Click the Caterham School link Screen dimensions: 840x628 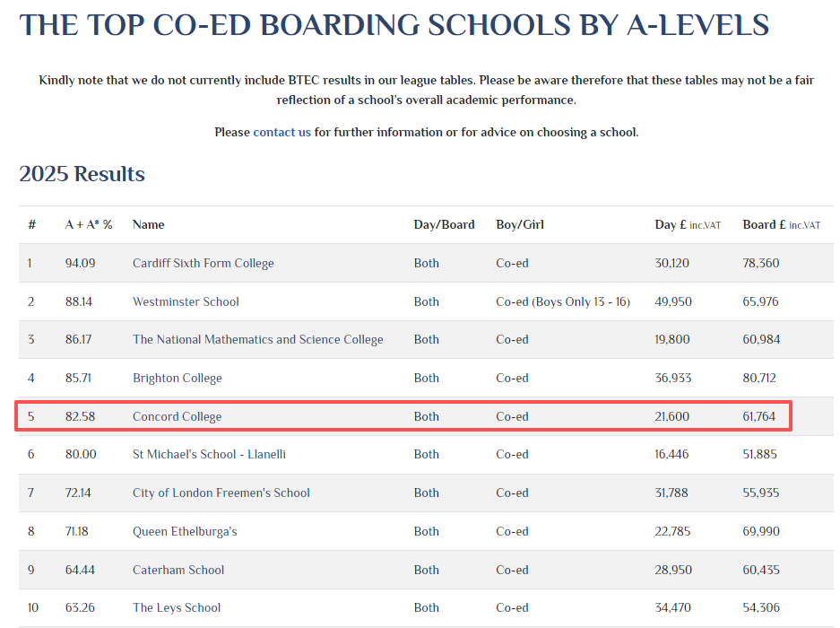(178, 570)
